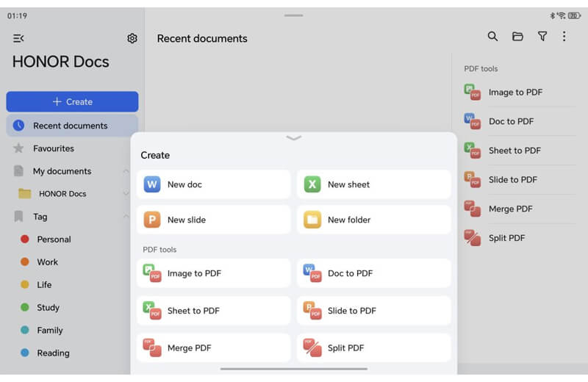Collapse the My documents section
Viewport: 588px width, 382px height.
coord(126,171)
